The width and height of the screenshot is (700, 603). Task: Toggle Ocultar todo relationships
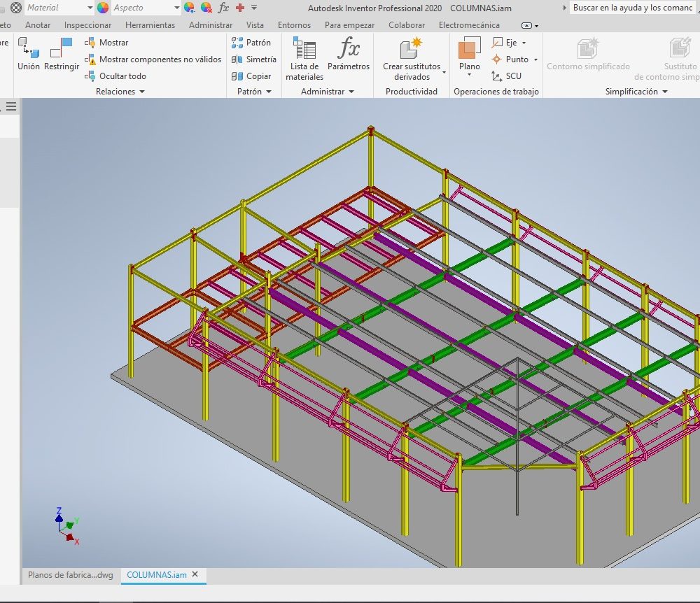(115, 76)
